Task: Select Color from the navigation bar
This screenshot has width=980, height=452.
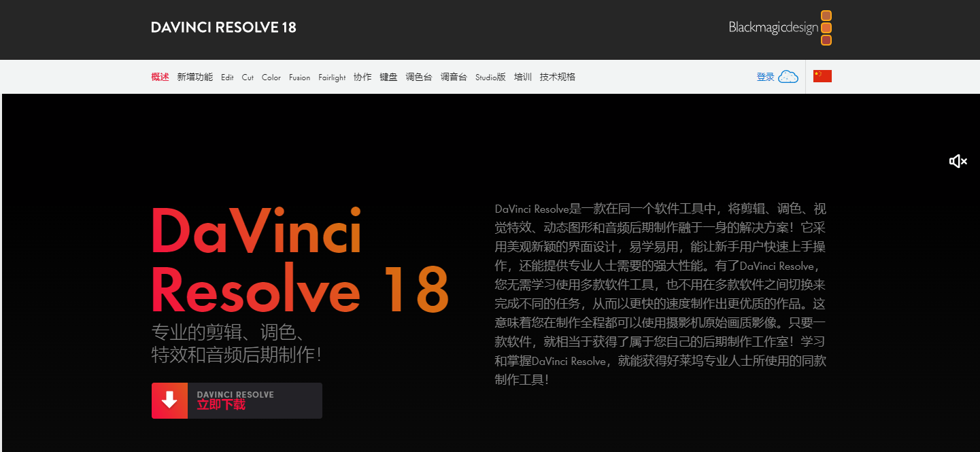Action: 271,77
